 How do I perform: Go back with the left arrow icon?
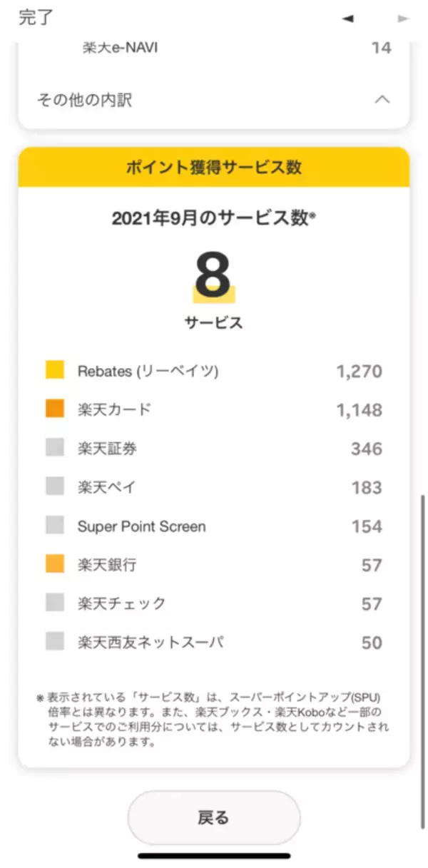[348, 19]
